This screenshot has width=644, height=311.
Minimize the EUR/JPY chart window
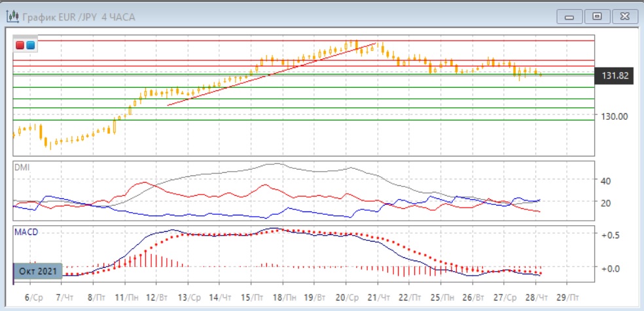[x=570, y=16]
